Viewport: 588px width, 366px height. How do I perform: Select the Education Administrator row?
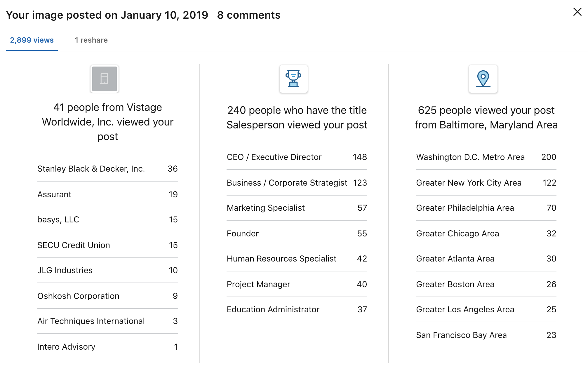pyautogui.click(x=297, y=309)
